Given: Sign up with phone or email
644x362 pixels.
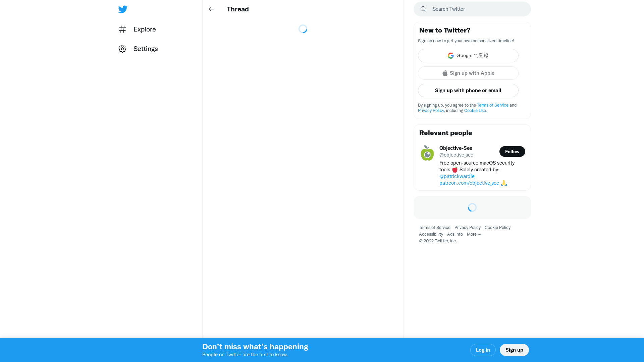Looking at the screenshot, I should (x=468, y=90).
